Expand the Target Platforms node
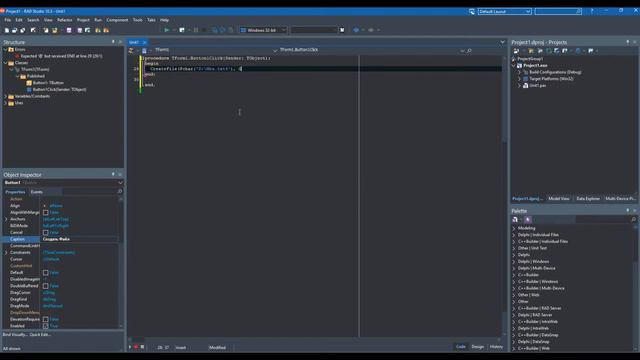The height and width of the screenshot is (360, 640). [x=520, y=79]
